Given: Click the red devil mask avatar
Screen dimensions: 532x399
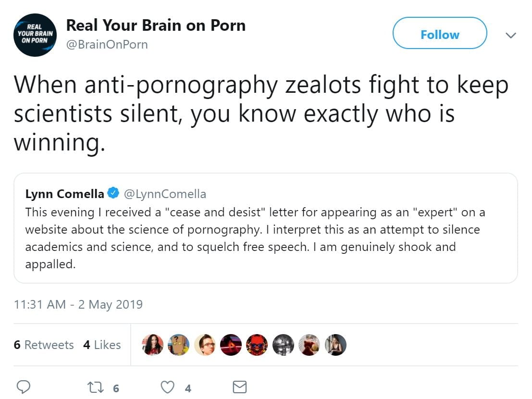Looking at the screenshot, I should 257,345.
